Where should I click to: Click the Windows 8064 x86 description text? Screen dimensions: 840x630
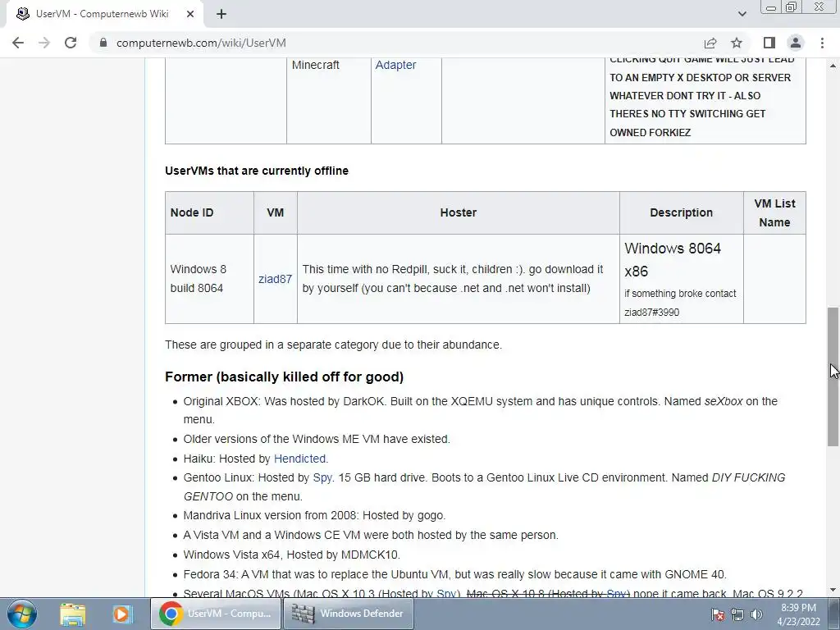pyautogui.click(x=673, y=260)
